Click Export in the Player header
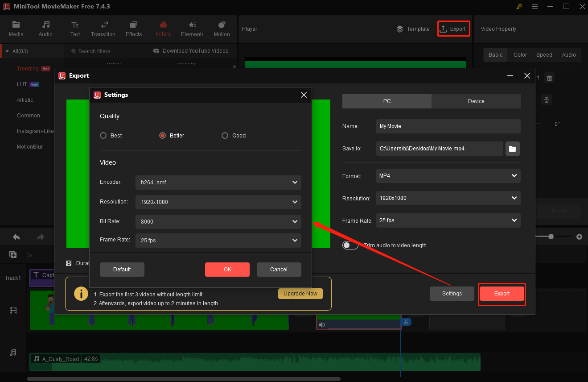The height and width of the screenshot is (382, 588). [x=453, y=29]
